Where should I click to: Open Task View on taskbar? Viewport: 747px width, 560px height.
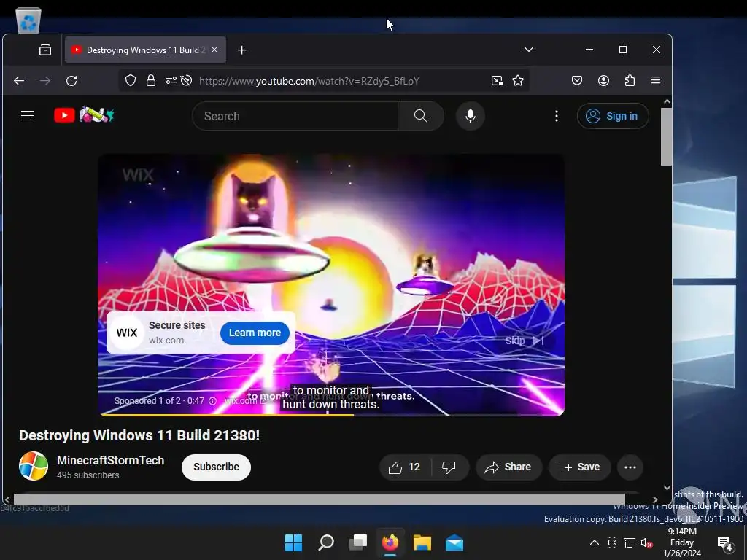pyautogui.click(x=358, y=542)
